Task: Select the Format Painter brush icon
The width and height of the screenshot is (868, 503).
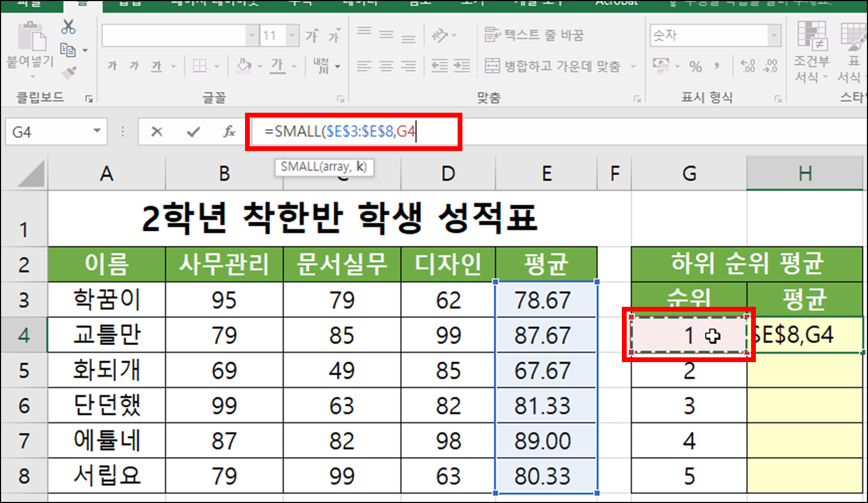Action: pos(69,72)
